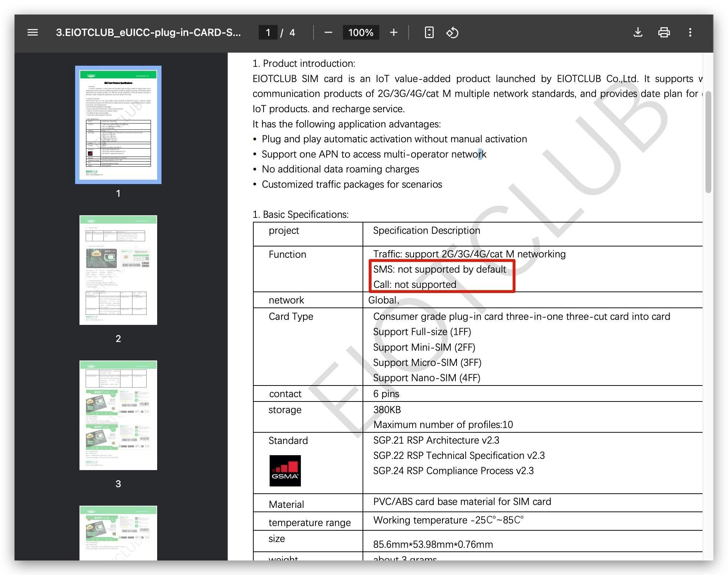Click the document title in toolbar
The image size is (728, 575).
tap(148, 33)
